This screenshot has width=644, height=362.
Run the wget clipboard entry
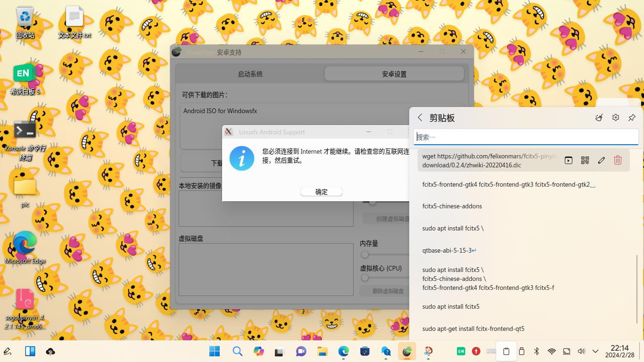tap(569, 160)
